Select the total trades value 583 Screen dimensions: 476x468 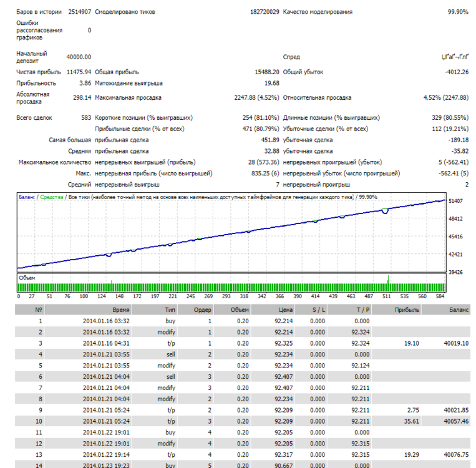click(x=86, y=118)
